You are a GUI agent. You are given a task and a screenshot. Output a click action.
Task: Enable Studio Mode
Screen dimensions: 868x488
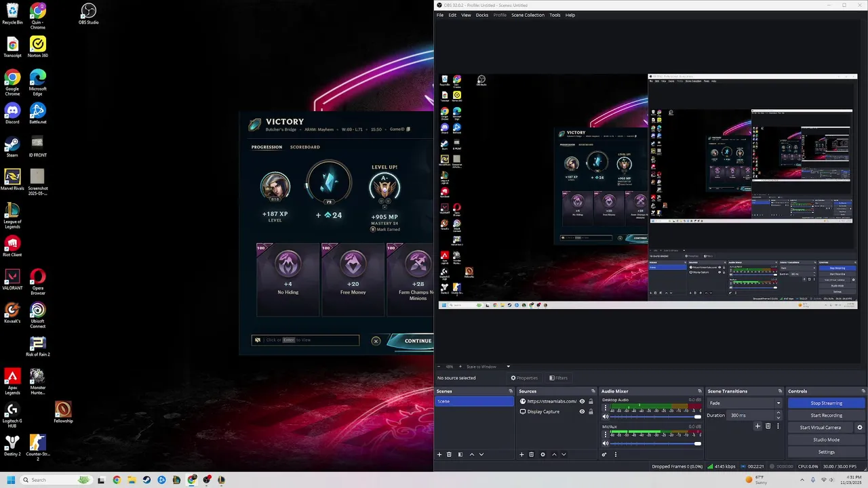pyautogui.click(x=826, y=440)
